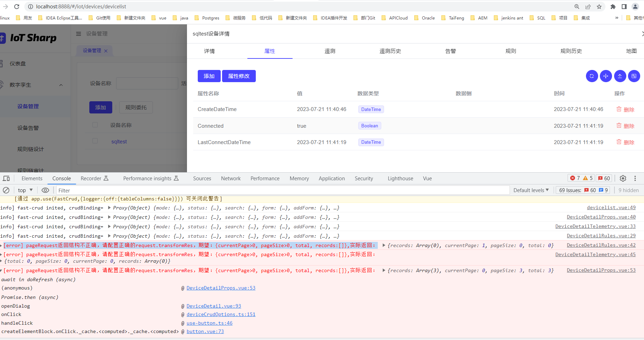Toggle the device toolbar icon in DevTools
The height and width of the screenshot is (340, 644).
pos(6,178)
